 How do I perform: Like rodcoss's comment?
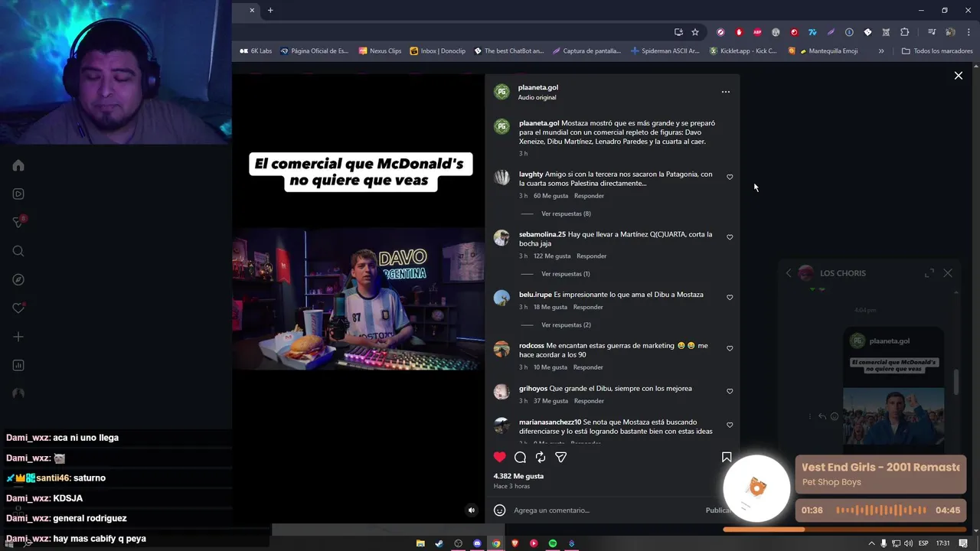tap(730, 348)
